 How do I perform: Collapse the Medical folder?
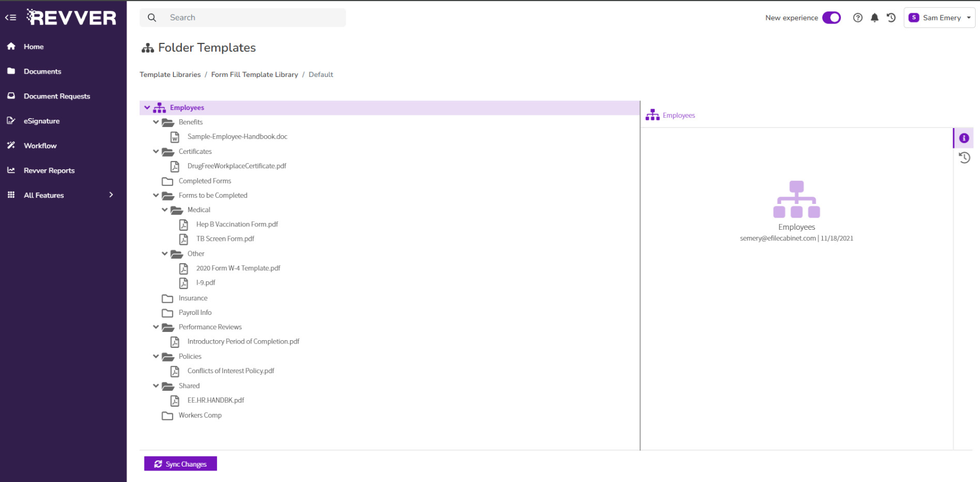click(x=165, y=209)
